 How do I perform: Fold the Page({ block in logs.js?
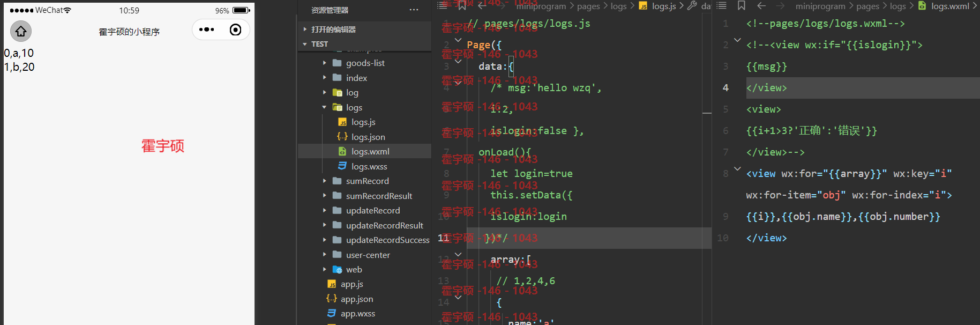(458, 40)
